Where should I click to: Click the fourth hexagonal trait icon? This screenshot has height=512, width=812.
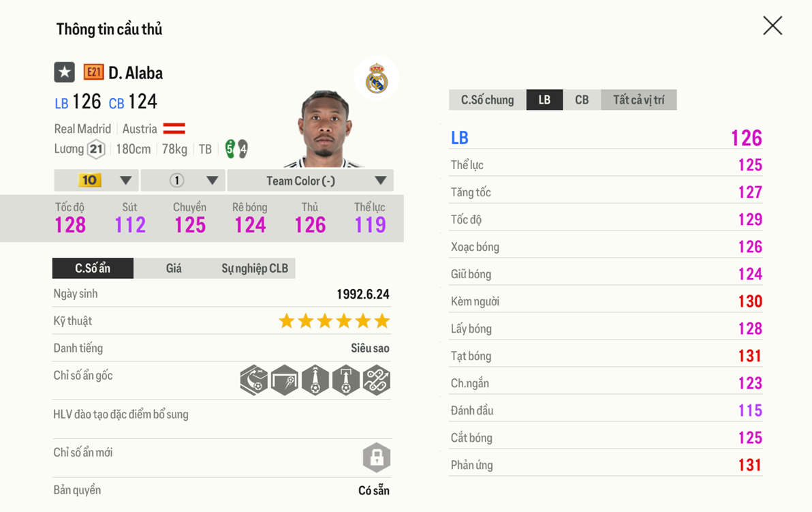tap(345, 380)
